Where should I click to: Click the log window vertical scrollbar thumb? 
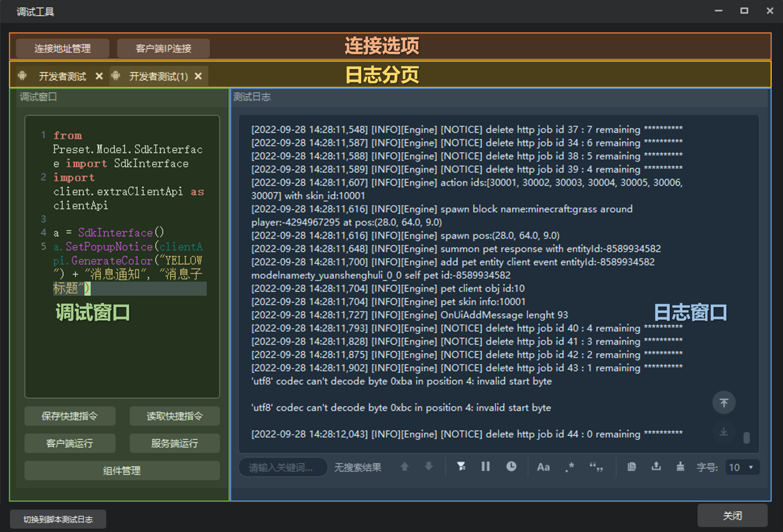[x=746, y=438]
